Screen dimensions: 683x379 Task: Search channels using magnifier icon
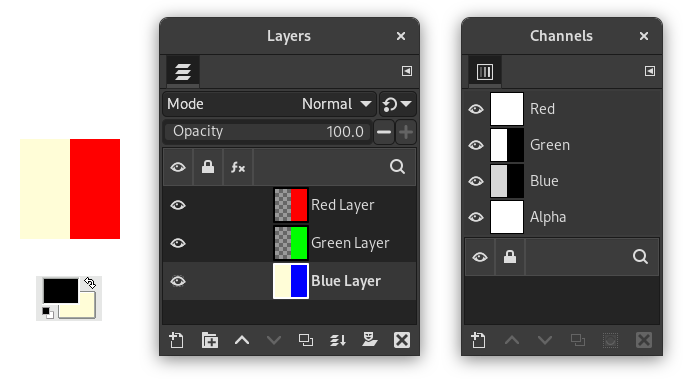coord(640,257)
